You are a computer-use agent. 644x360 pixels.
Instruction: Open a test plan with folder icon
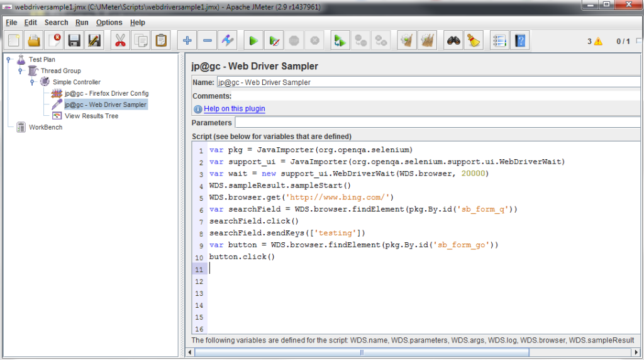(34, 41)
